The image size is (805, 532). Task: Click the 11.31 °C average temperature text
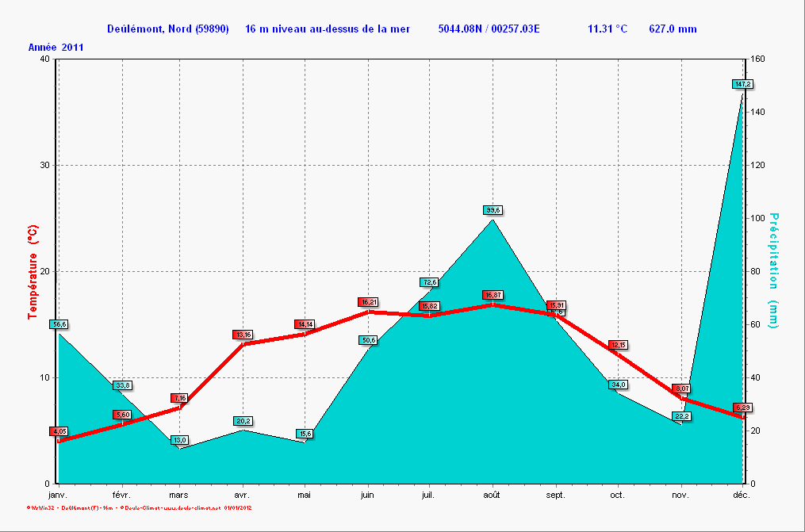click(608, 29)
